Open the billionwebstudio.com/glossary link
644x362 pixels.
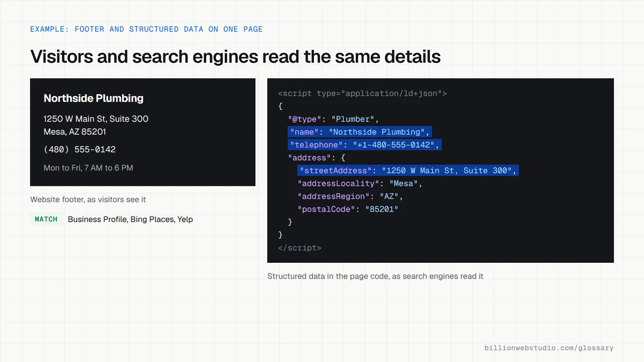pos(549,348)
